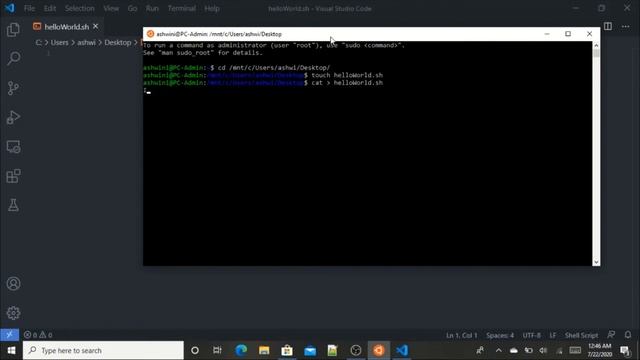Change language mode Shell Script
The image size is (640, 360).
pos(581,335)
